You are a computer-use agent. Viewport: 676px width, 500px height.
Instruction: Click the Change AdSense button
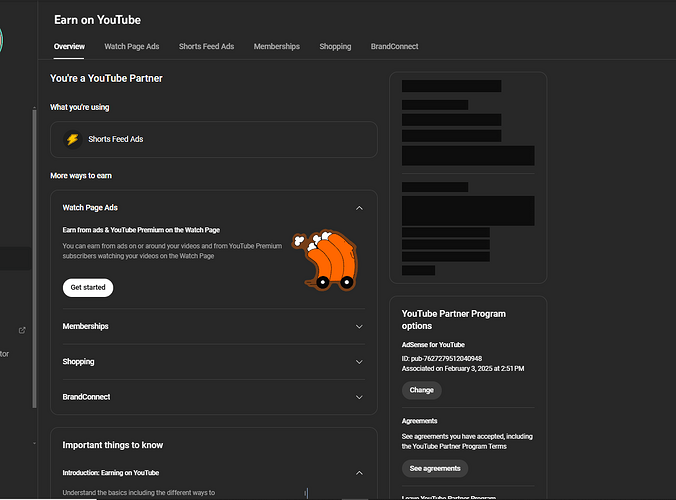(x=421, y=390)
